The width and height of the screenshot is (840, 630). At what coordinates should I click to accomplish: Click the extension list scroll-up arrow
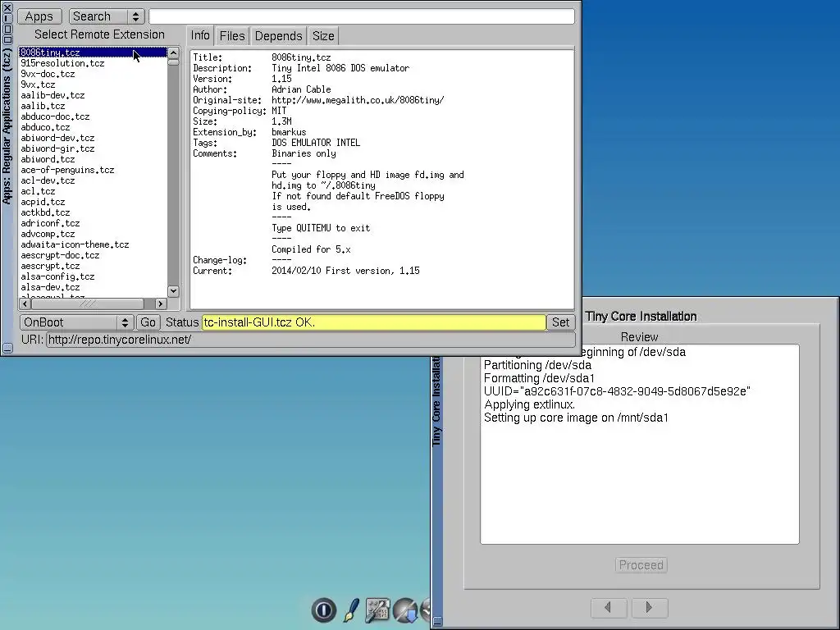pos(173,52)
